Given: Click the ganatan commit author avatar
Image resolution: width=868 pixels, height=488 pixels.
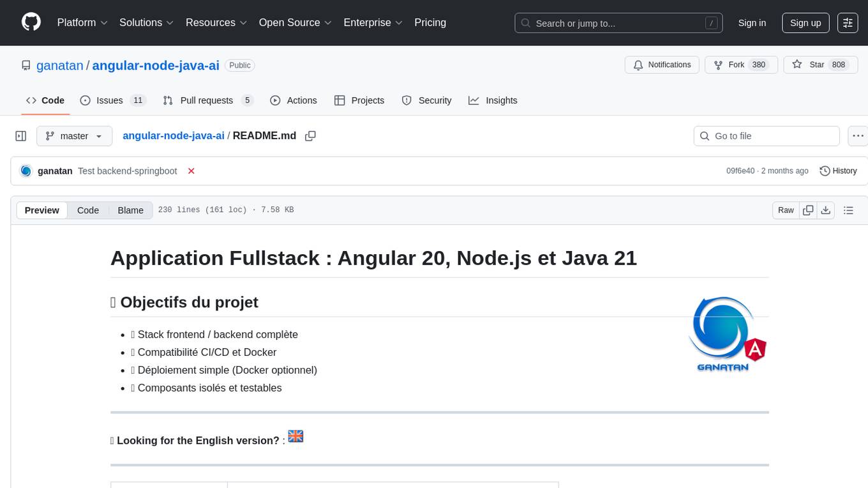Looking at the screenshot, I should (26, 171).
